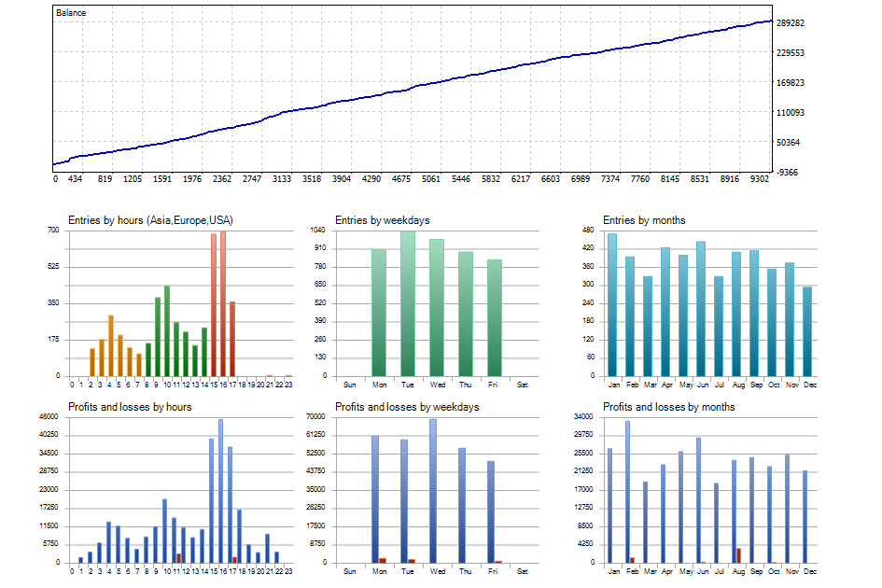The width and height of the screenshot is (882, 588).
Task: Select the red Mon loss bar in Profits by weekdays
Action: click(x=383, y=560)
